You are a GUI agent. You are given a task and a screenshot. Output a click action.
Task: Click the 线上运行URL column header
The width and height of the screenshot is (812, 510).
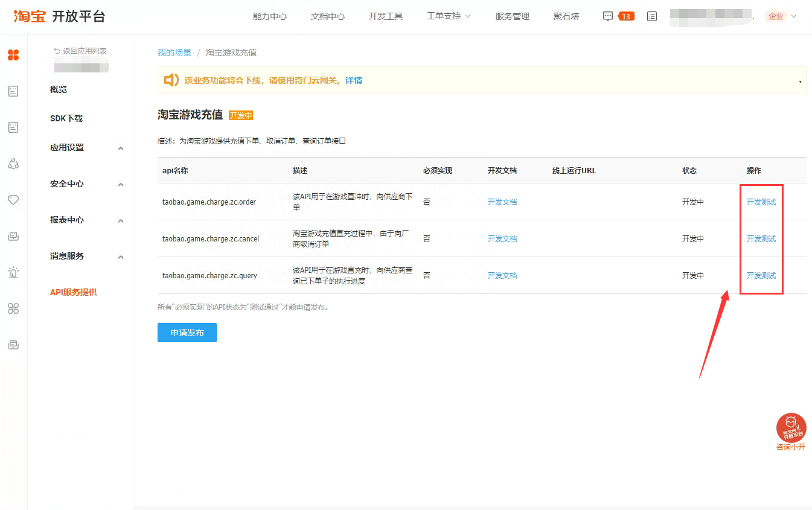point(574,171)
